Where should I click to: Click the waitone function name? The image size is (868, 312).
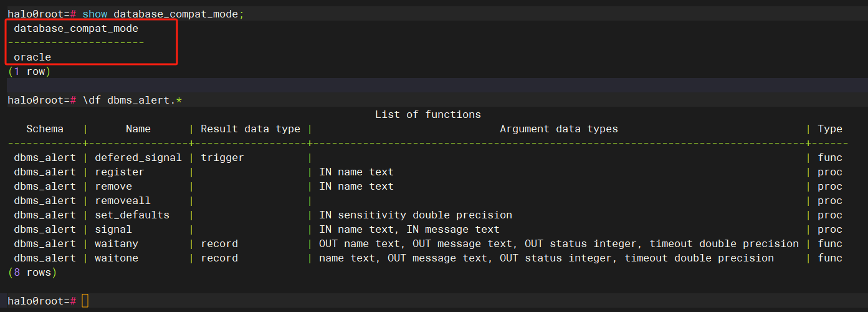[x=116, y=258]
